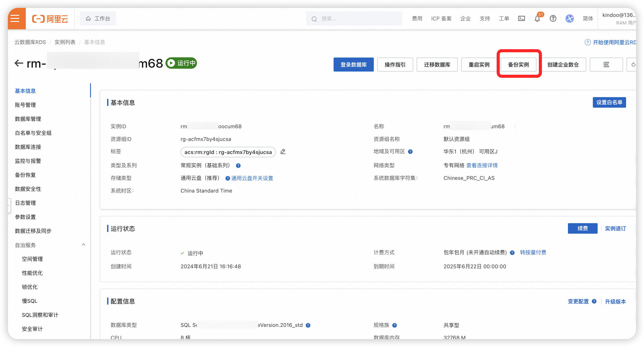The height and width of the screenshot is (347, 644).
Task: Launch the Cloud Shell terminal icon
Action: tap(522, 19)
